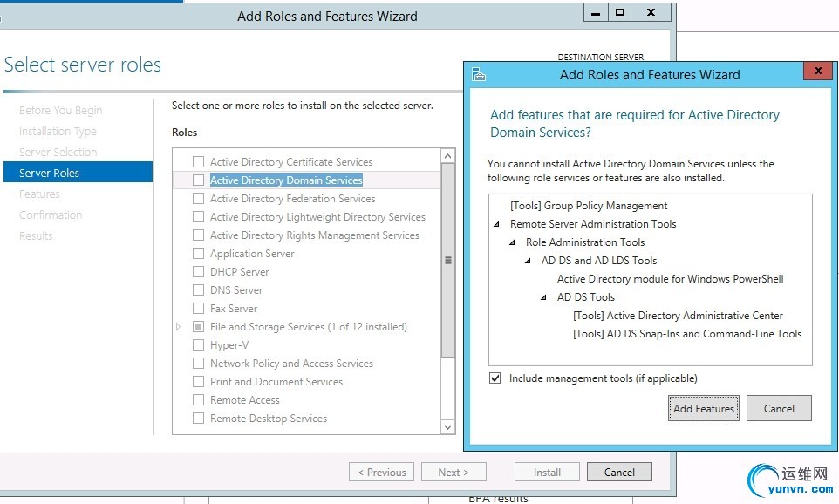839x504 pixels.
Task: Click the wizard icon in the dialog title bar
Action: pyautogui.click(x=479, y=74)
